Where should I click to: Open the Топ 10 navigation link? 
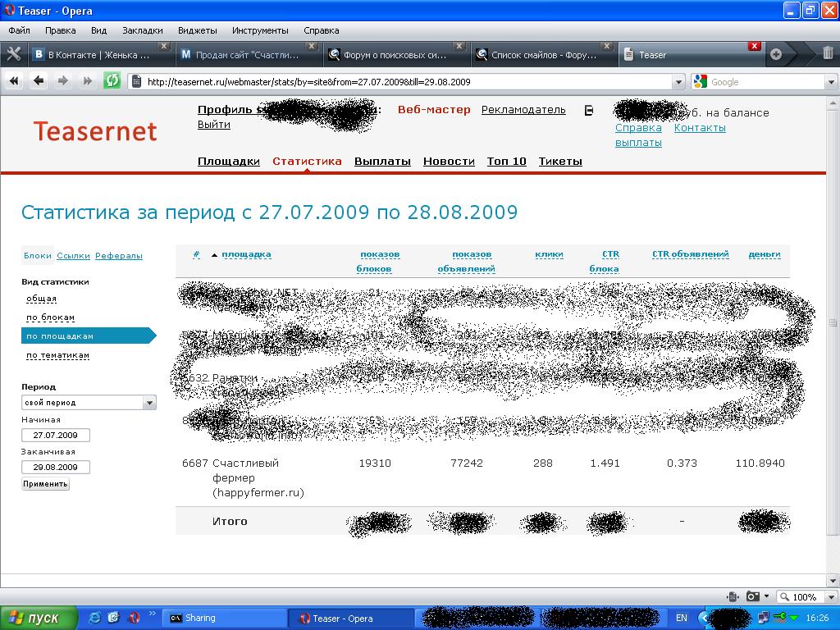pos(507,162)
